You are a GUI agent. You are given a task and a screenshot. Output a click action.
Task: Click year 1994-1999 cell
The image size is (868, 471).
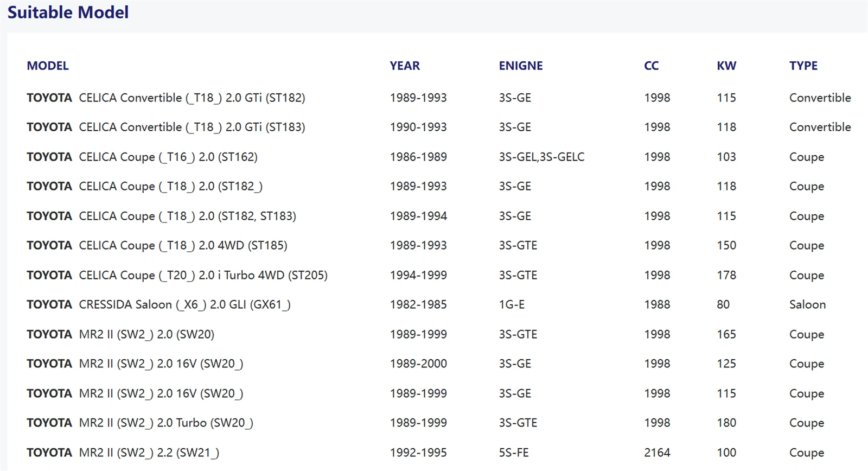(418, 275)
